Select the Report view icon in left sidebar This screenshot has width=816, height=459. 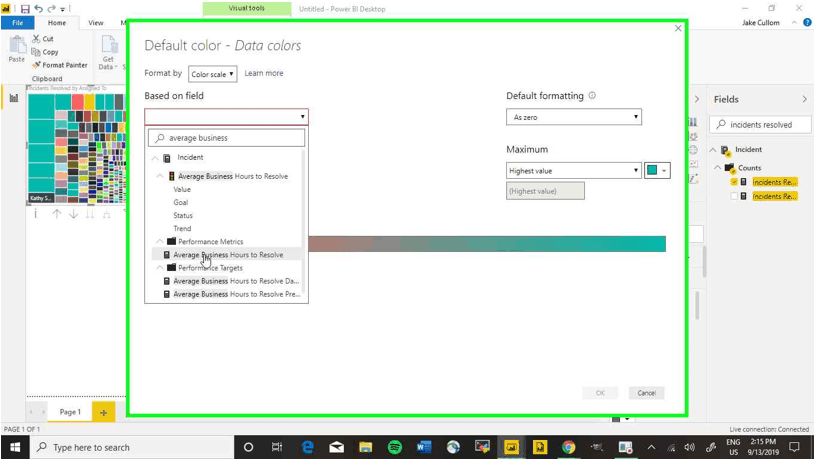click(14, 98)
